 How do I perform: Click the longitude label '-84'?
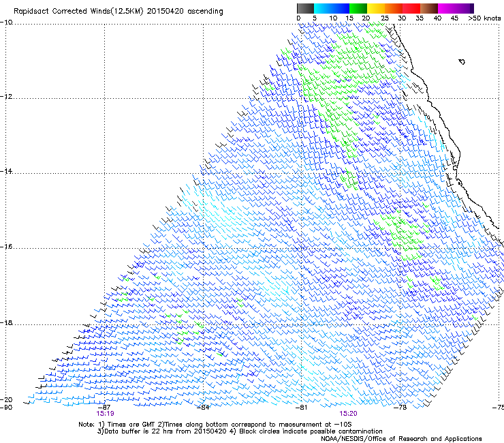point(203,408)
